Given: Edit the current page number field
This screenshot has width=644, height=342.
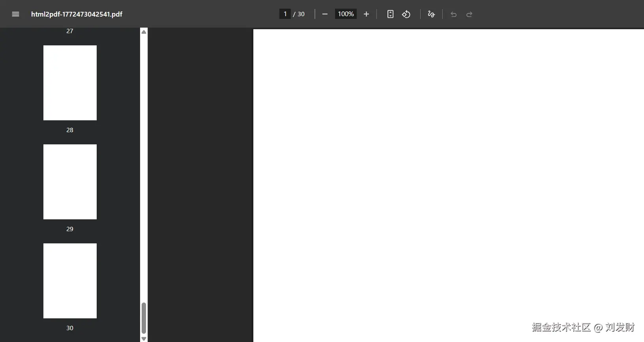Looking at the screenshot, I should point(285,14).
